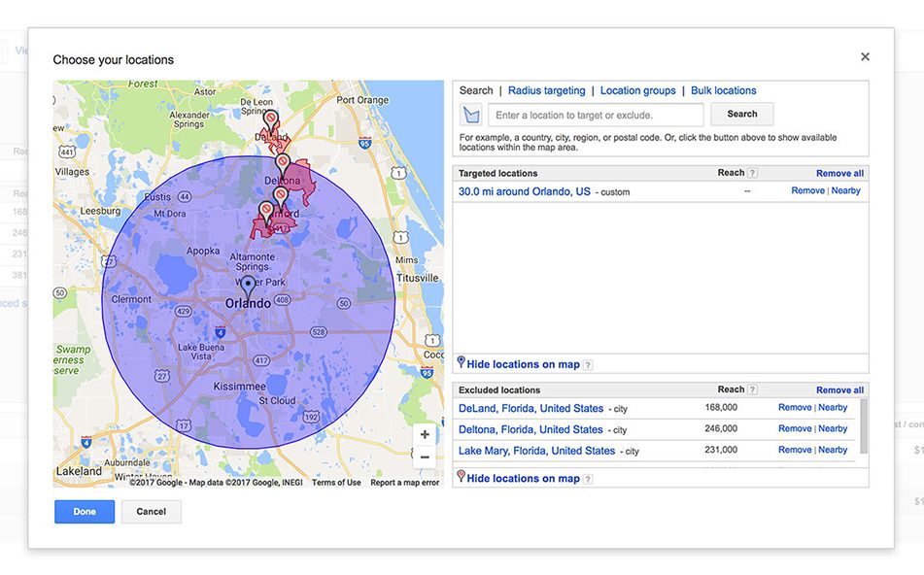
Task: Zoom in on the map with plus
Action: (425, 435)
